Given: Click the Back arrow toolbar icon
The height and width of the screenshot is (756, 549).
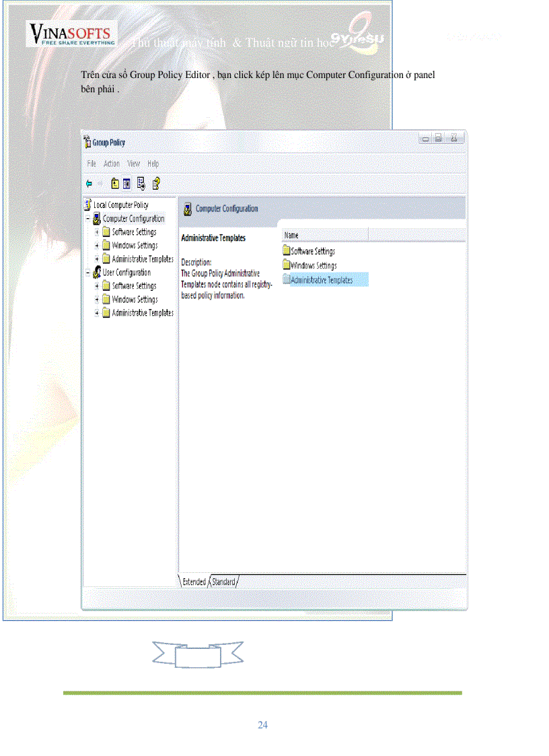Looking at the screenshot, I should click(x=89, y=183).
